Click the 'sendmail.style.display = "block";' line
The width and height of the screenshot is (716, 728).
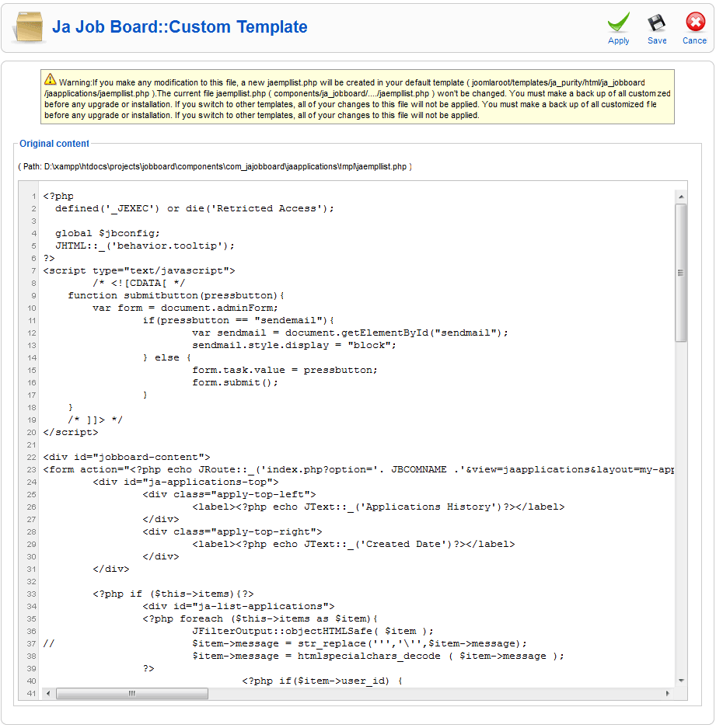tap(294, 345)
